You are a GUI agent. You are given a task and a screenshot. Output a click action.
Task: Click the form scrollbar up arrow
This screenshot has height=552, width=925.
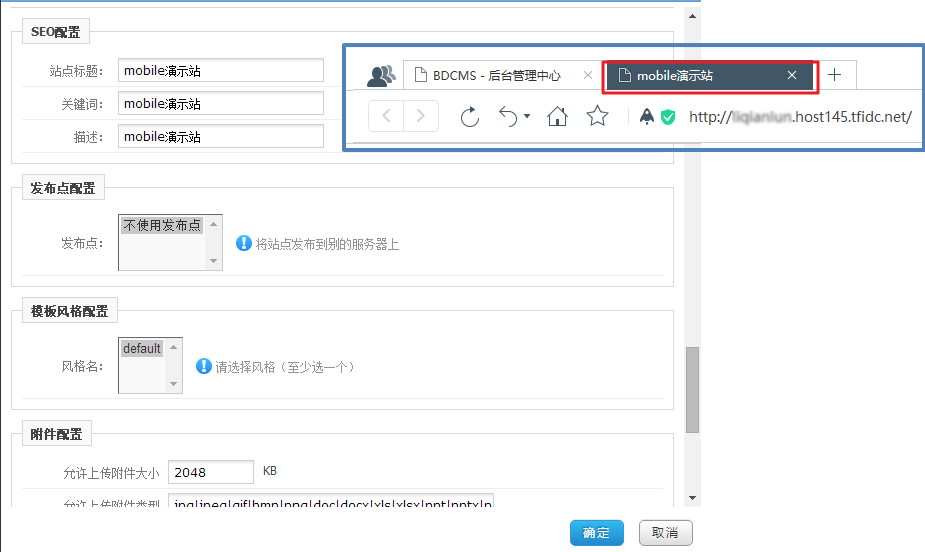point(693,16)
